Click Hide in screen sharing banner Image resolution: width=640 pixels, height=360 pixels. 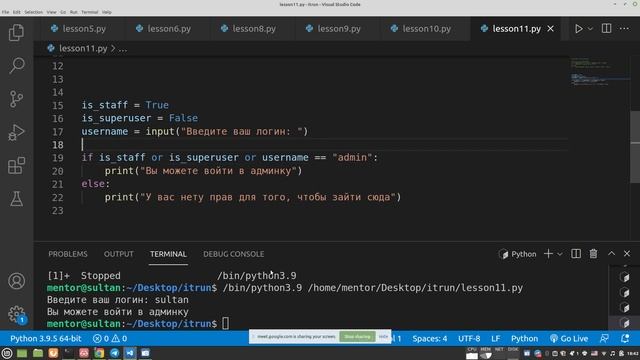pos(383,336)
